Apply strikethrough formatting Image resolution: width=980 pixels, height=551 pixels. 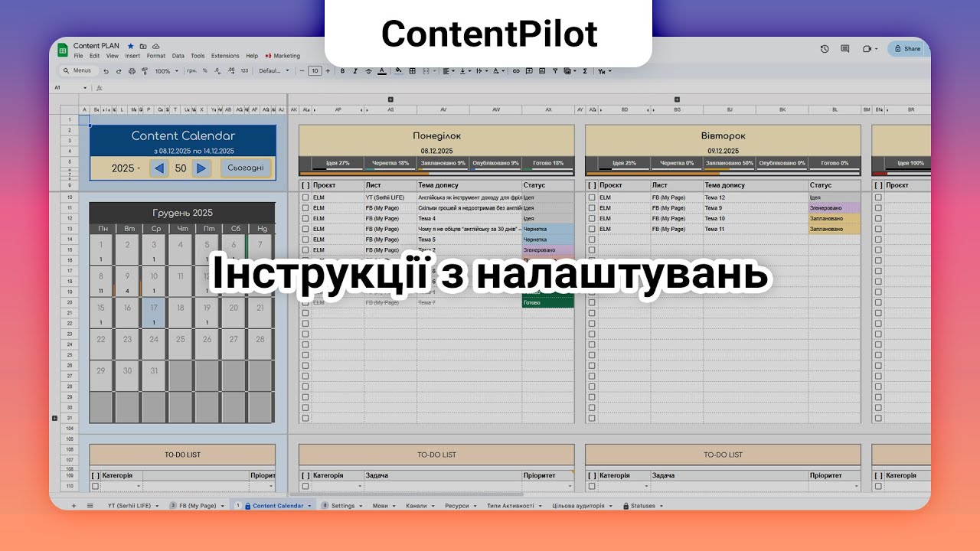[x=368, y=70]
